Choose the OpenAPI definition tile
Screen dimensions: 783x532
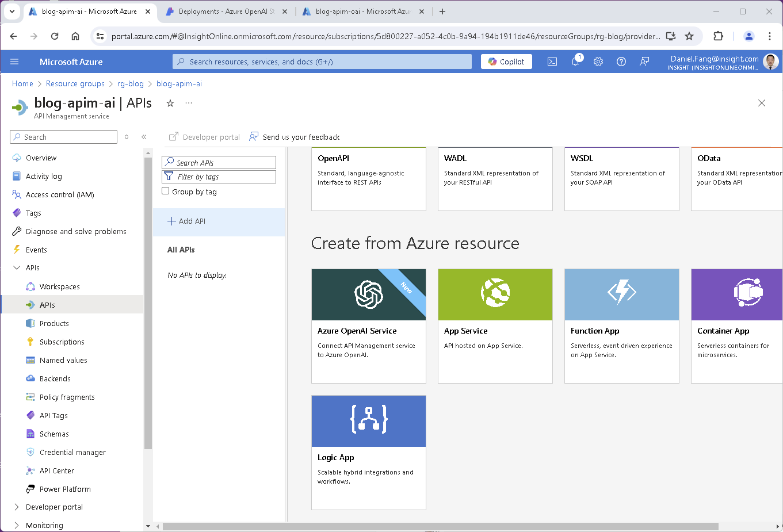[369, 179]
